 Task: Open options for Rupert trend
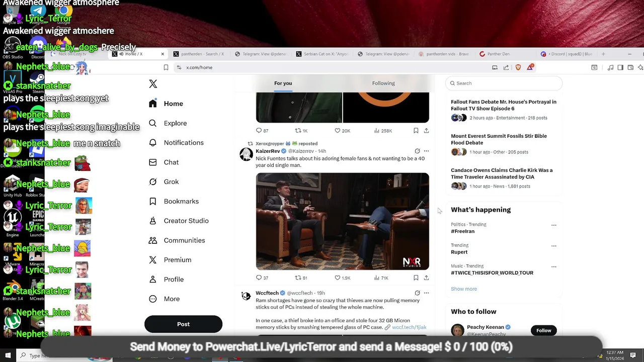(553, 246)
